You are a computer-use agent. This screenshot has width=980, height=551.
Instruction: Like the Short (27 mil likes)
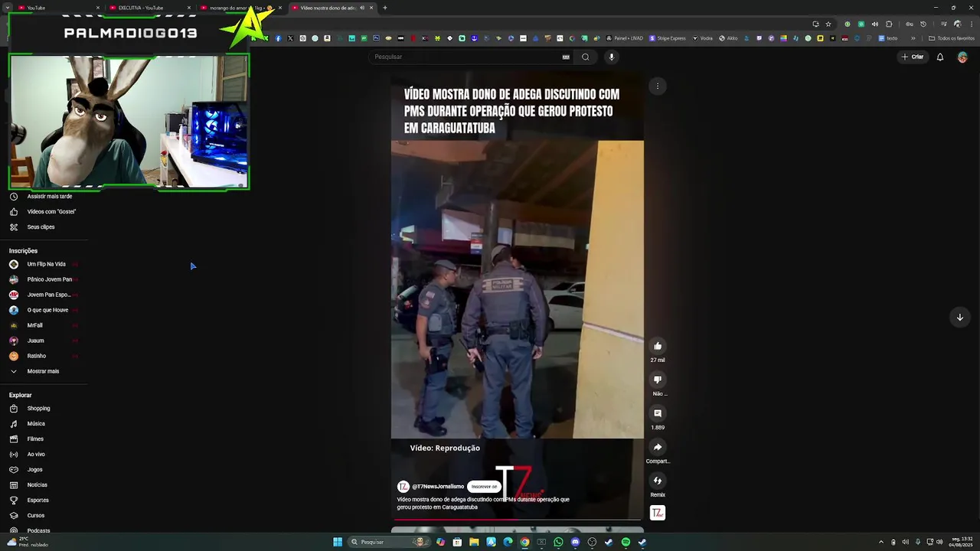point(658,346)
